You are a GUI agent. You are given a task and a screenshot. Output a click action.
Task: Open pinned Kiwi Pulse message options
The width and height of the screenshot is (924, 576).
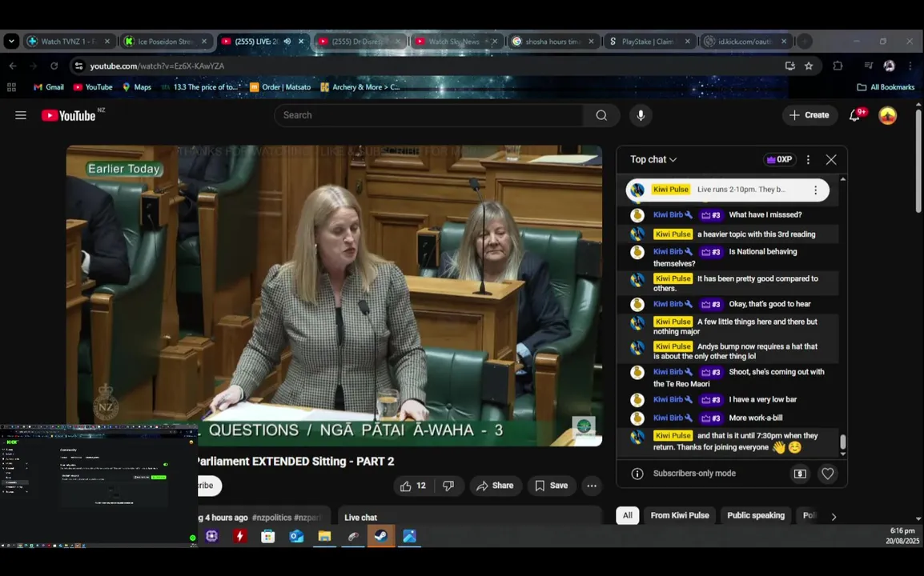tap(816, 190)
